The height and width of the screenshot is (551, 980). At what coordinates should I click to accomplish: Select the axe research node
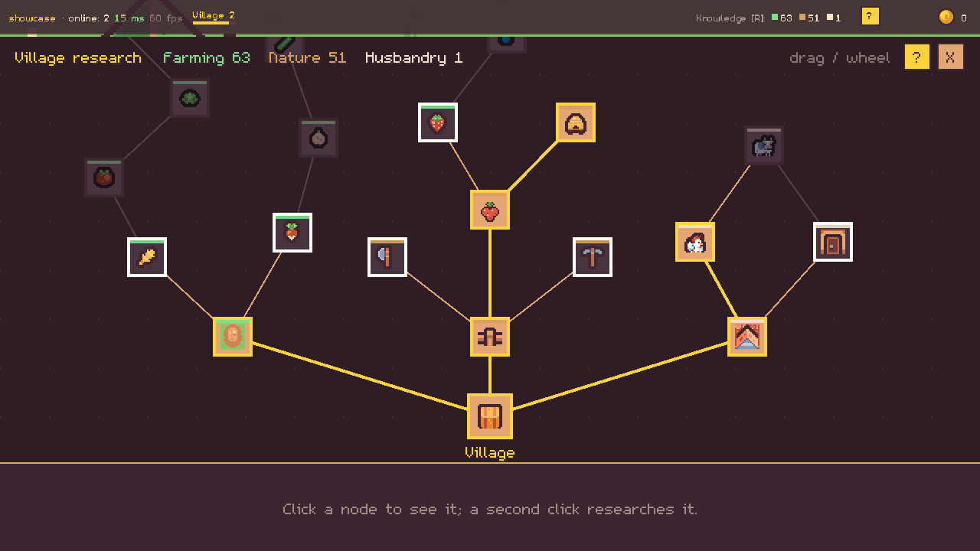click(387, 257)
